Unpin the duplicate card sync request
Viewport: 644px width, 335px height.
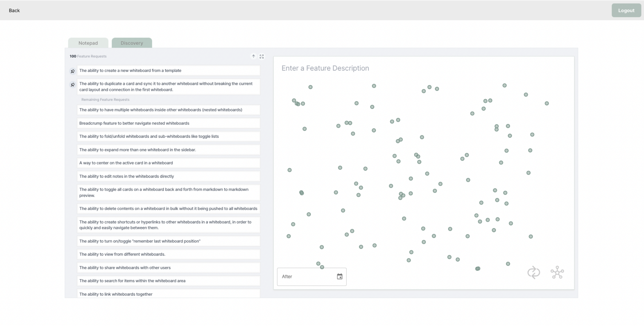click(73, 85)
